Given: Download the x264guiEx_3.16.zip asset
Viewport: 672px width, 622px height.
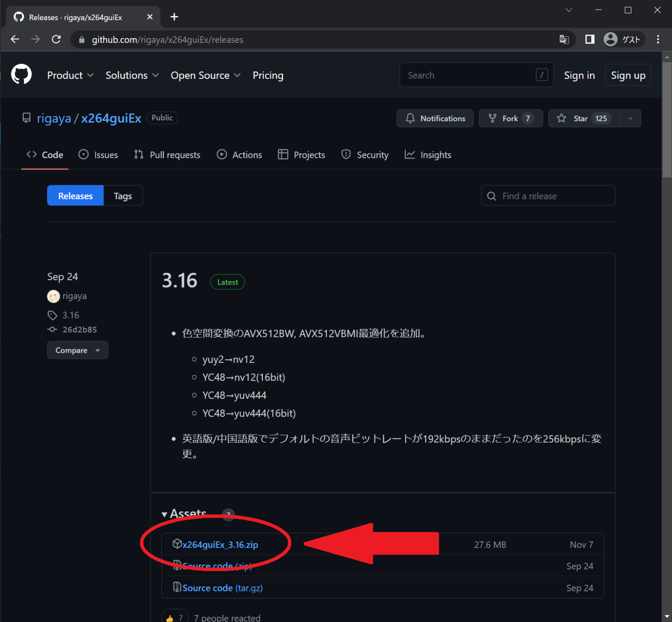Looking at the screenshot, I should [x=220, y=545].
